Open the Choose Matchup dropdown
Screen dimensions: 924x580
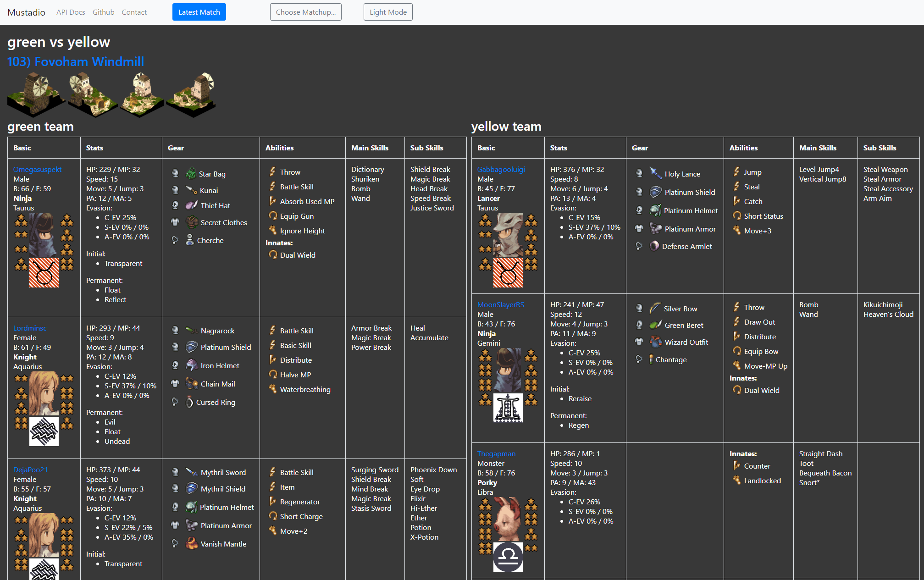coord(305,12)
